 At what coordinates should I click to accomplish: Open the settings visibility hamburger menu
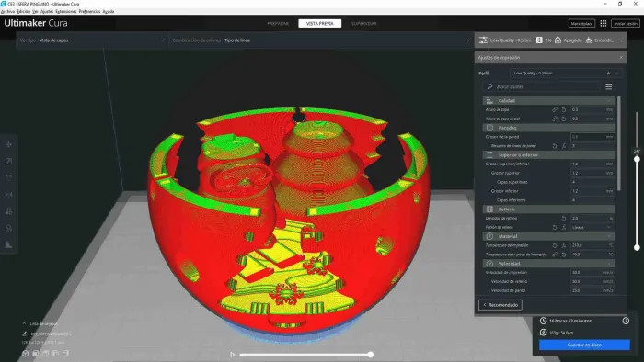(609, 86)
